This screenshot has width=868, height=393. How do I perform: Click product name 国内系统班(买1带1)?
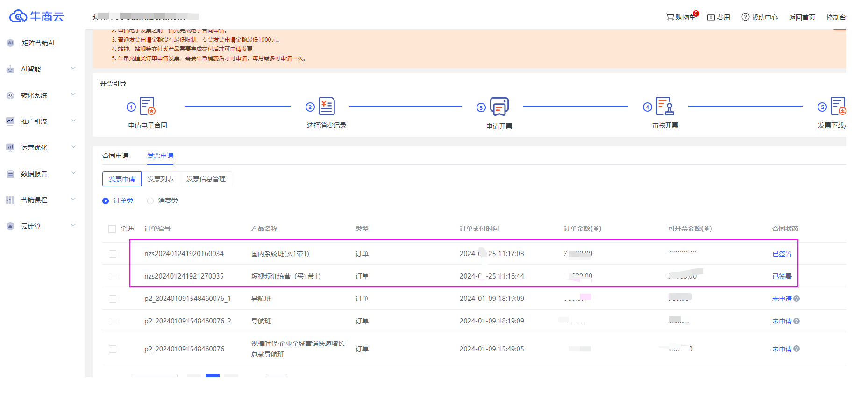click(x=280, y=254)
